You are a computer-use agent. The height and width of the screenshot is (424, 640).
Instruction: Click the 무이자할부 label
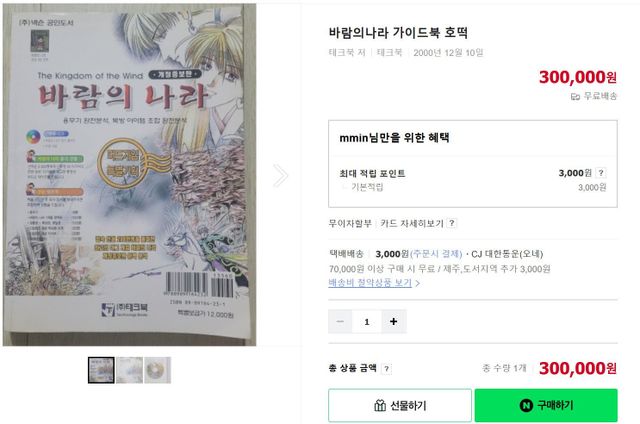[350, 223]
